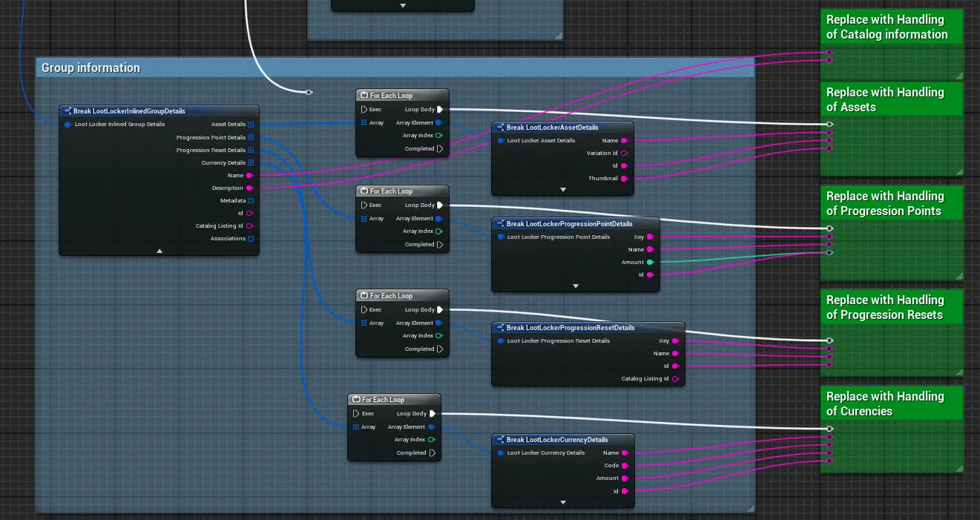Collapse the Break LootLockerInlinedGroupDetails node pins
980x520 pixels.
160,251
